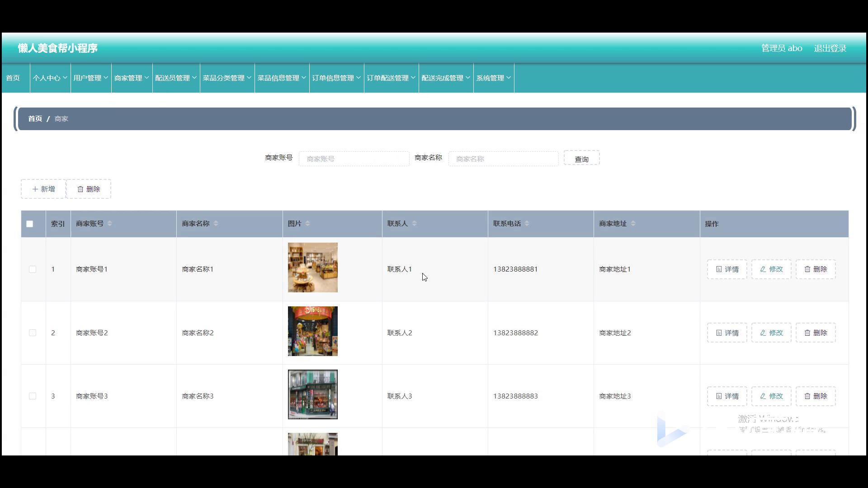
Task: Delete merchant 3 using row 删除
Action: click(816, 396)
